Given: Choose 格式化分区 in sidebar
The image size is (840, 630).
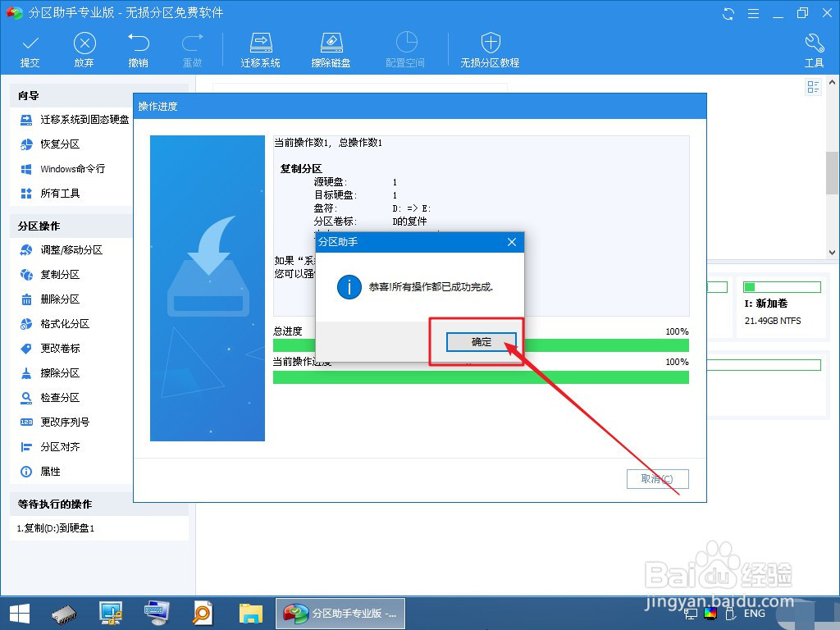Looking at the screenshot, I should 55,324.
